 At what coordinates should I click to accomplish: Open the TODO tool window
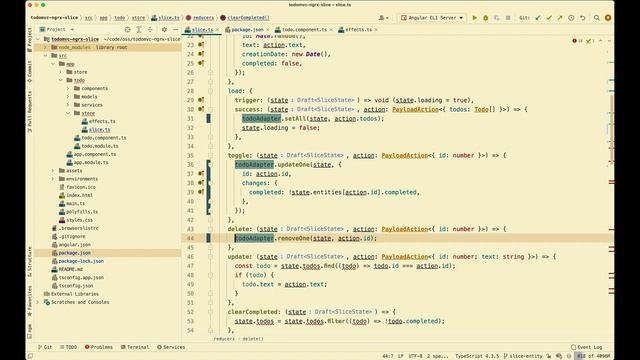(68, 347)
